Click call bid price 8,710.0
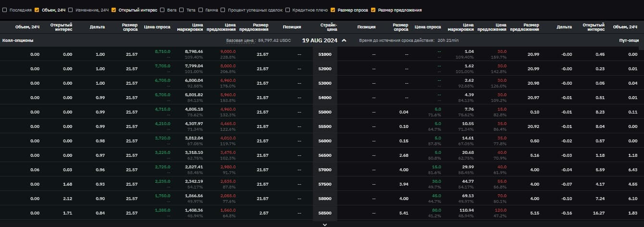Viewport: 644px width, 227px height. pos(162,51)
